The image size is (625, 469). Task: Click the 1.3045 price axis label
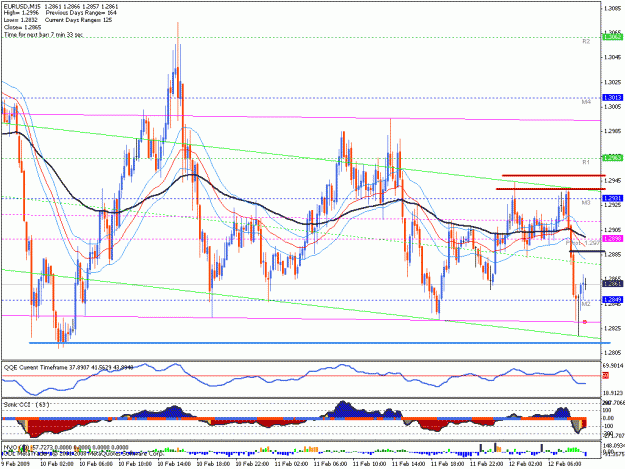coord(613,57)
